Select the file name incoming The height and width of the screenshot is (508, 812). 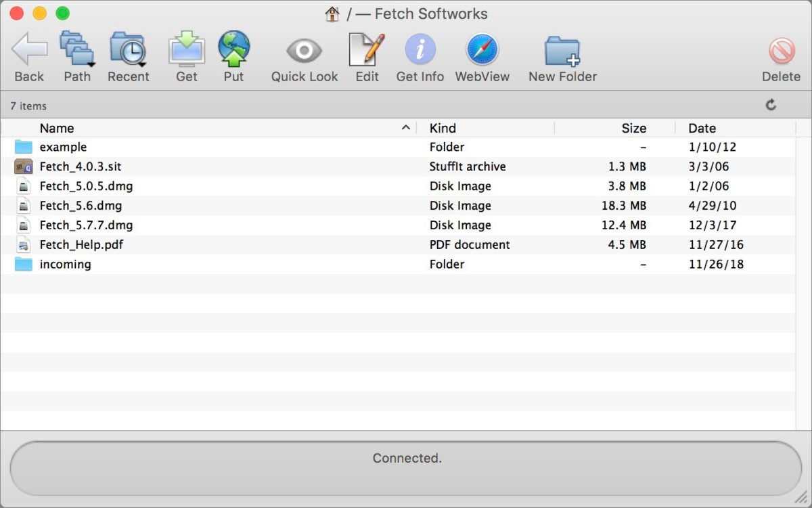click(x=65, y=264)
